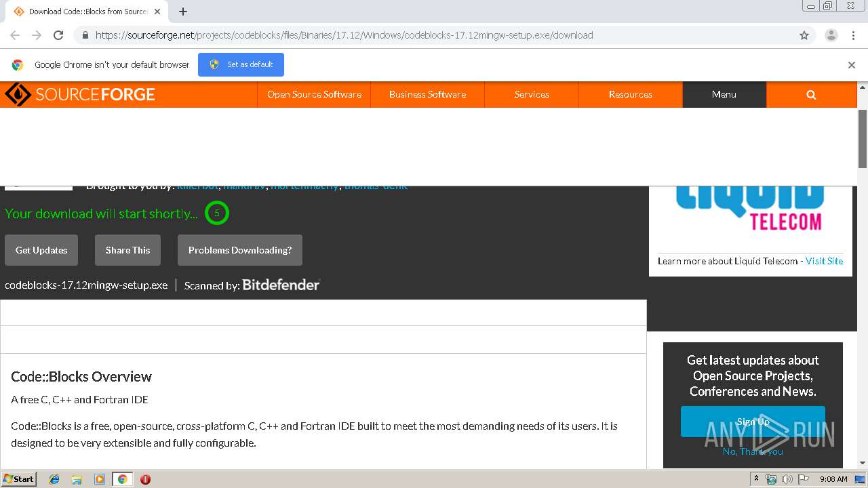Open the dark Menu item

724,95
